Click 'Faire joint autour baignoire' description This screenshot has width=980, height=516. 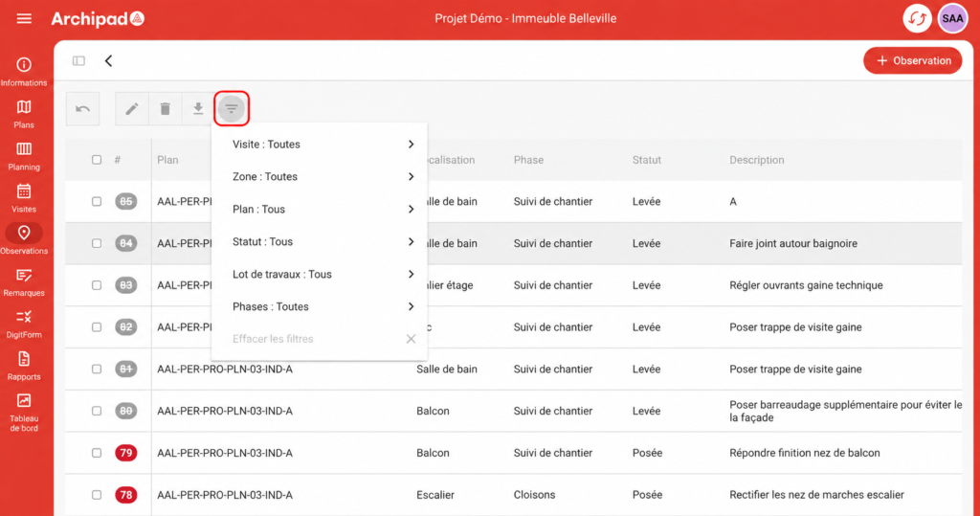(793, 243)
